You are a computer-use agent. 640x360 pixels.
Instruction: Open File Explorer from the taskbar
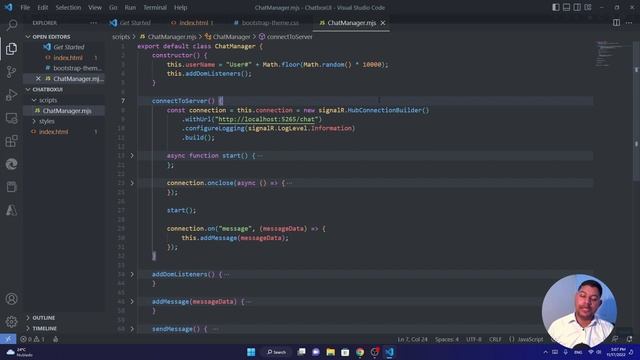click(331, 352)
